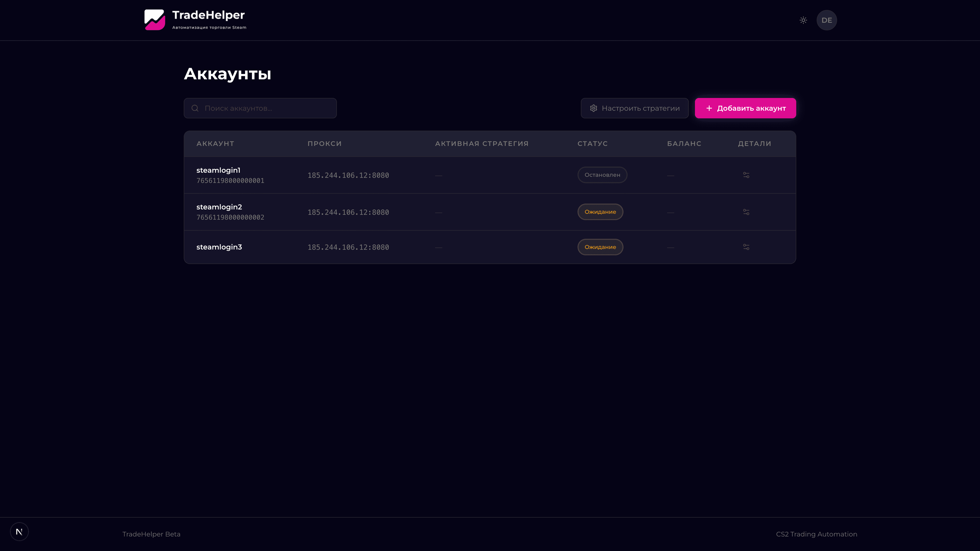Screen dimensions: 980x551
Task: Click CS2 Trading Automation footer text
Action: [816, 534]
